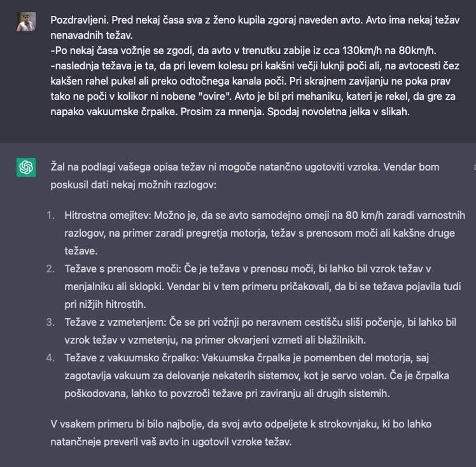Screen dimensions: 476x467
Task: Click the line starting '-naslednja težava je ta'
Action: click(x=255, y=66)
